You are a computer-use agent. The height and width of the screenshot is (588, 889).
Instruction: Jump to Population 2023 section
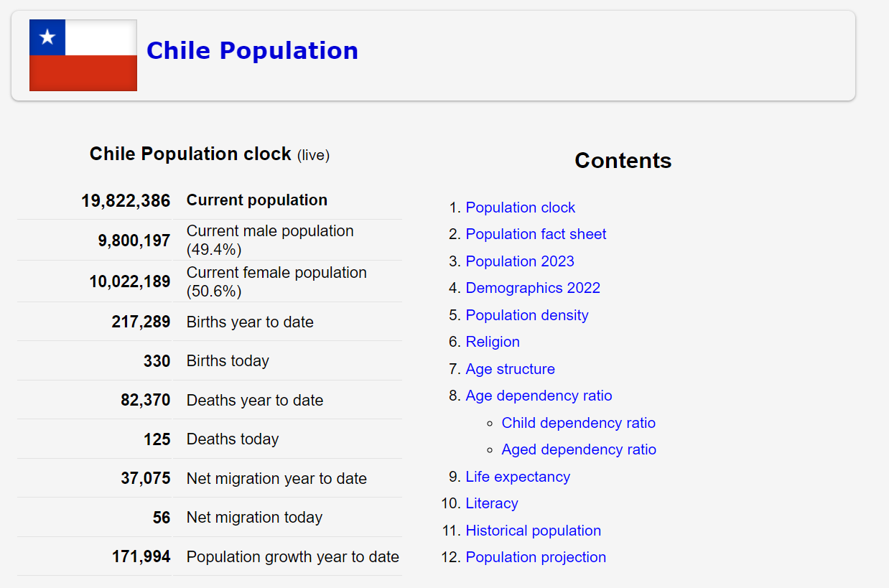(520, 261)
